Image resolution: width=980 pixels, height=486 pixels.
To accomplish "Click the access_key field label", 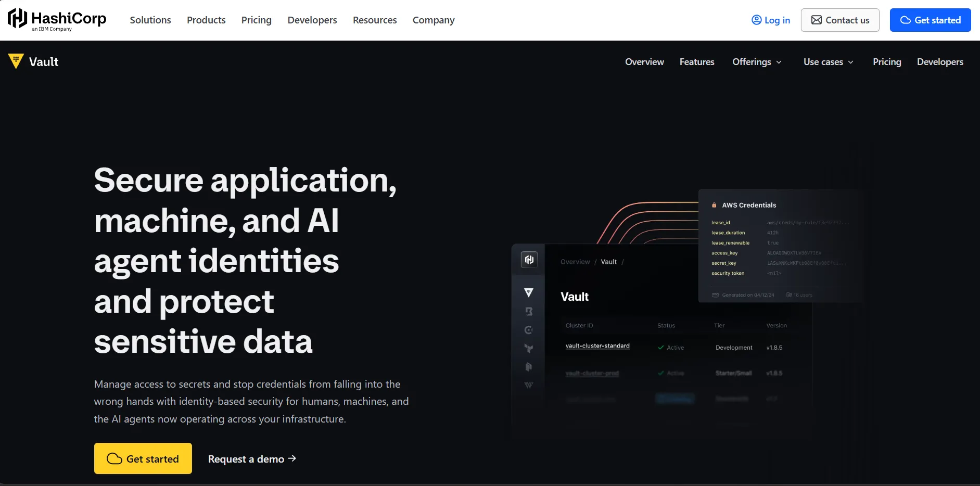I will [x=724, y=253].
